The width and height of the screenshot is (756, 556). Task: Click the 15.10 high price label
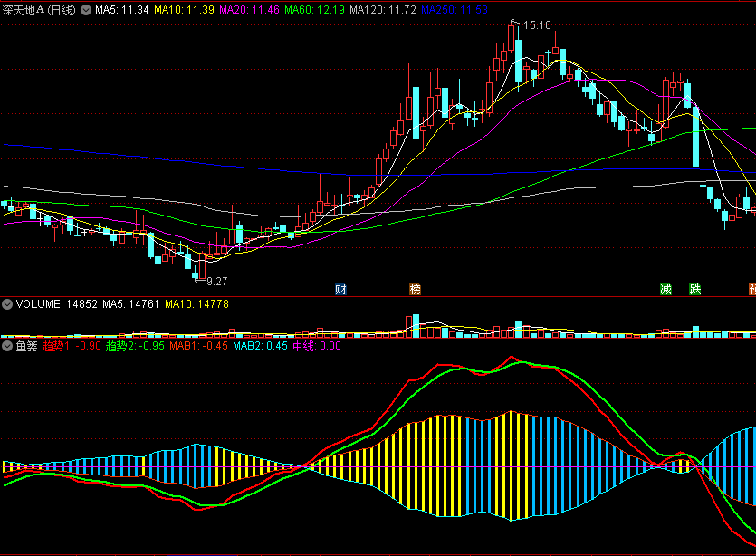(537, 25)
